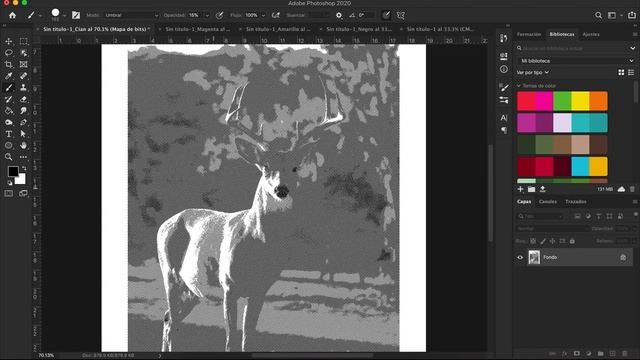Select the Brush tool in the toolbox
The width and height of the screenshot is (640, 360).
point(9,87)
